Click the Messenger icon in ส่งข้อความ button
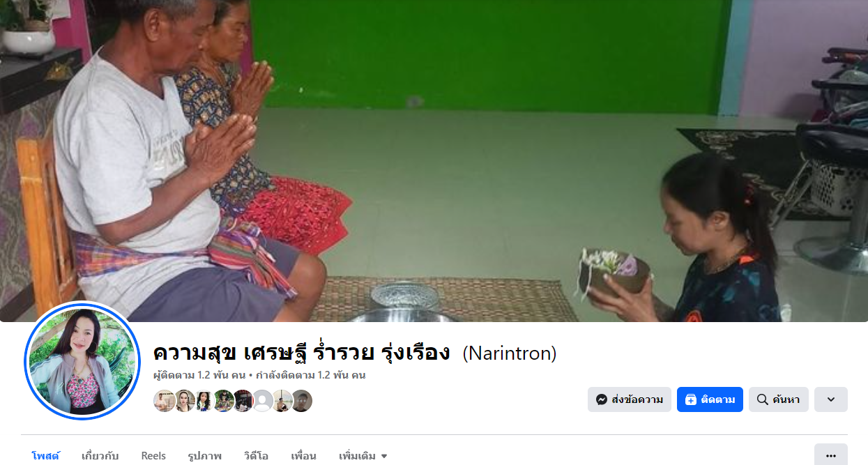 (602, 399)
